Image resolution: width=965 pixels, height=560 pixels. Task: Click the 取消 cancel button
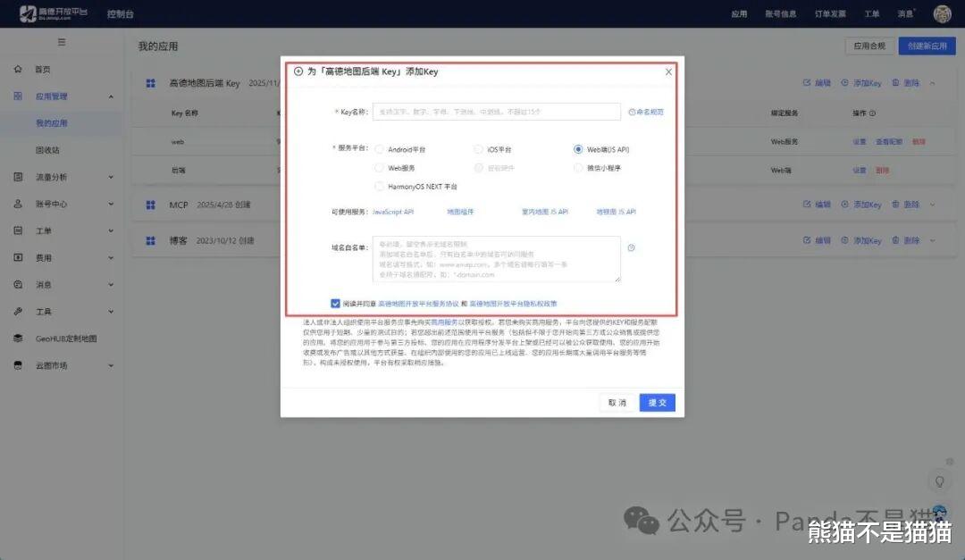coord(617,403)
